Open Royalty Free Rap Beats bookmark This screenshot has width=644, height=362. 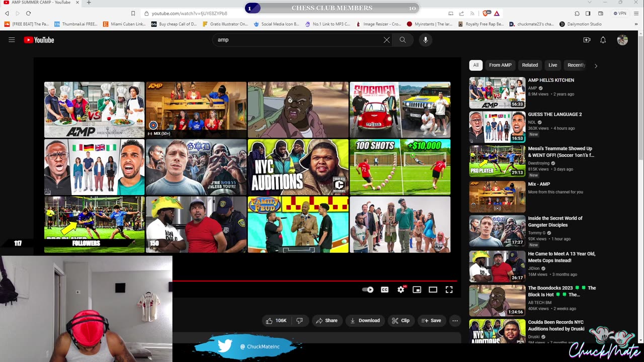tap(481, 24)
